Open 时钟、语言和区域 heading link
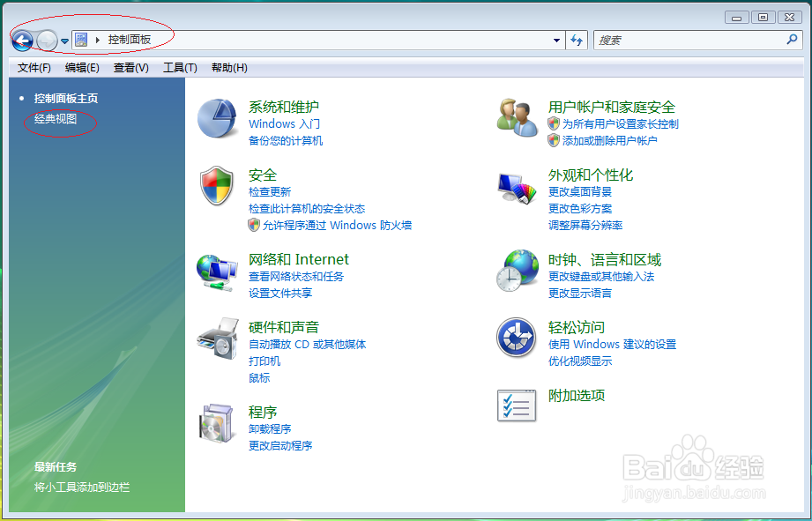 point(605,259)
